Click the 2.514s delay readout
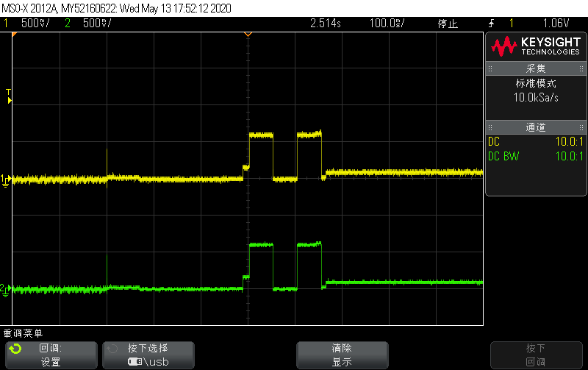 pyautogui.click(x=325, y=24)
